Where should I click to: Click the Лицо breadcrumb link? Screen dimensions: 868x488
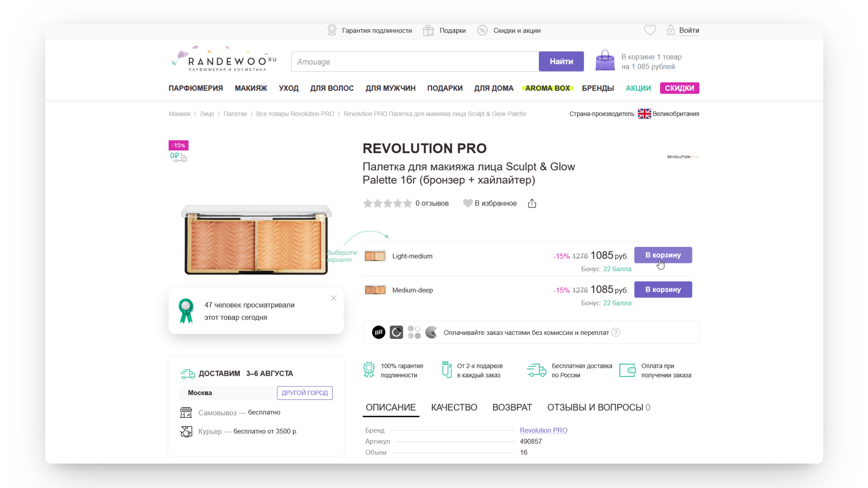[207, 114]
